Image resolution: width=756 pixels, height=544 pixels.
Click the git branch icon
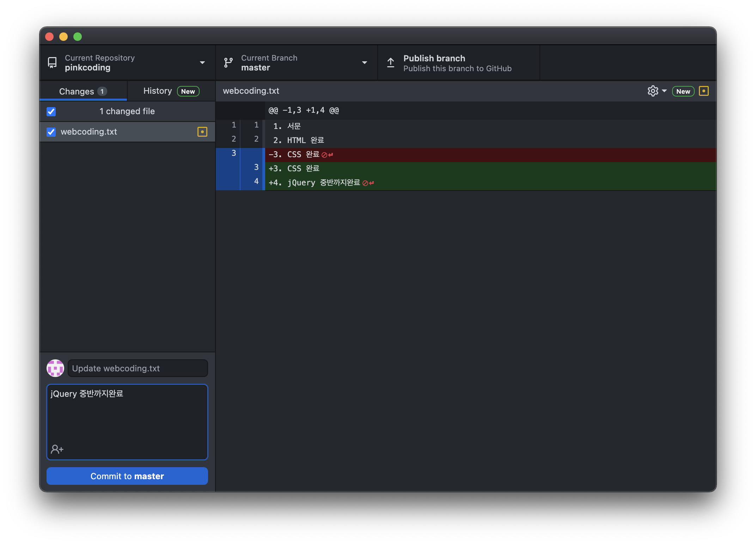click(228, 63)
